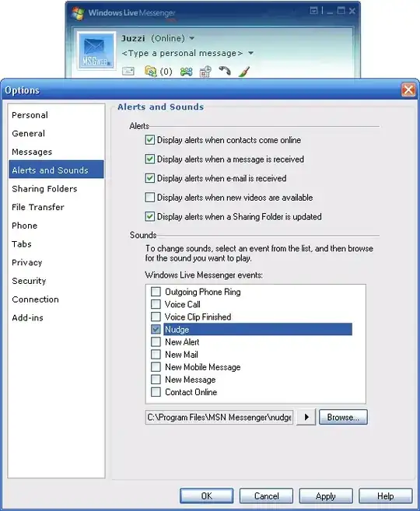
Task: Check the New Mobile Message sound box
Action: 156,367
